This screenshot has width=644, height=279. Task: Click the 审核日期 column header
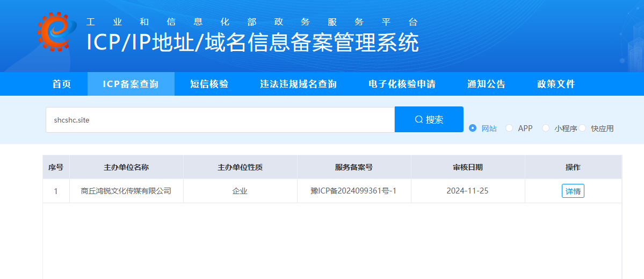click(x=468, y=167)
